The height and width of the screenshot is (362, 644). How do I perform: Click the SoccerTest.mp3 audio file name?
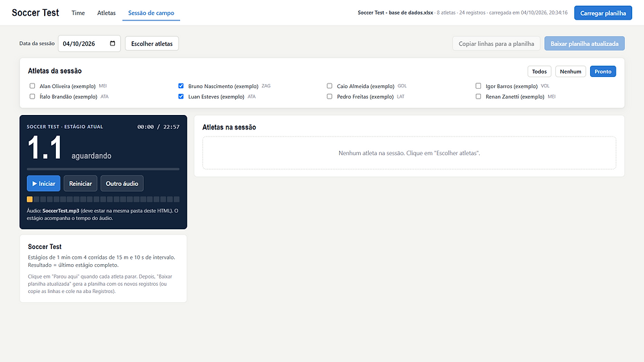click(x=60, y=210)
